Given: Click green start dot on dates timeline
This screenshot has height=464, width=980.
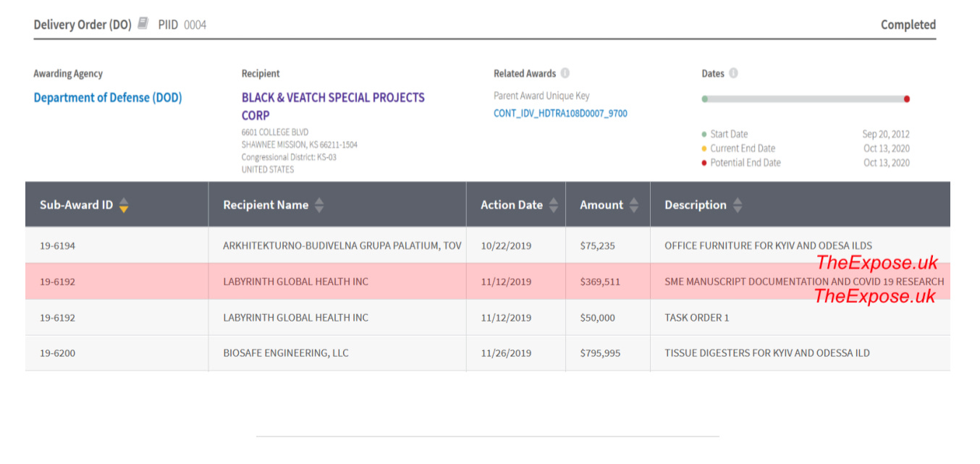Looking at the screenshot, I should 705,99.
